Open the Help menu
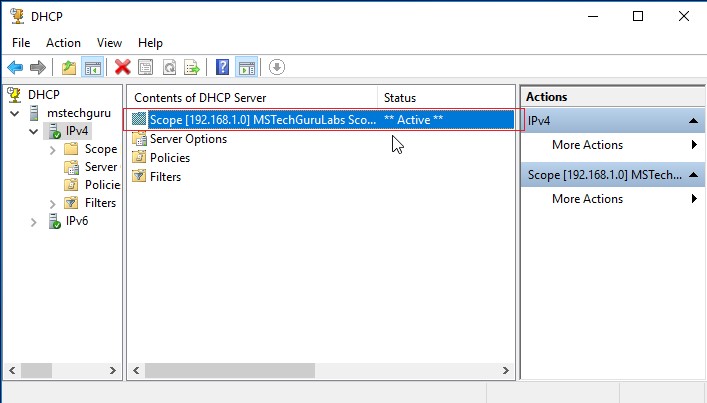 click(150, 43)
